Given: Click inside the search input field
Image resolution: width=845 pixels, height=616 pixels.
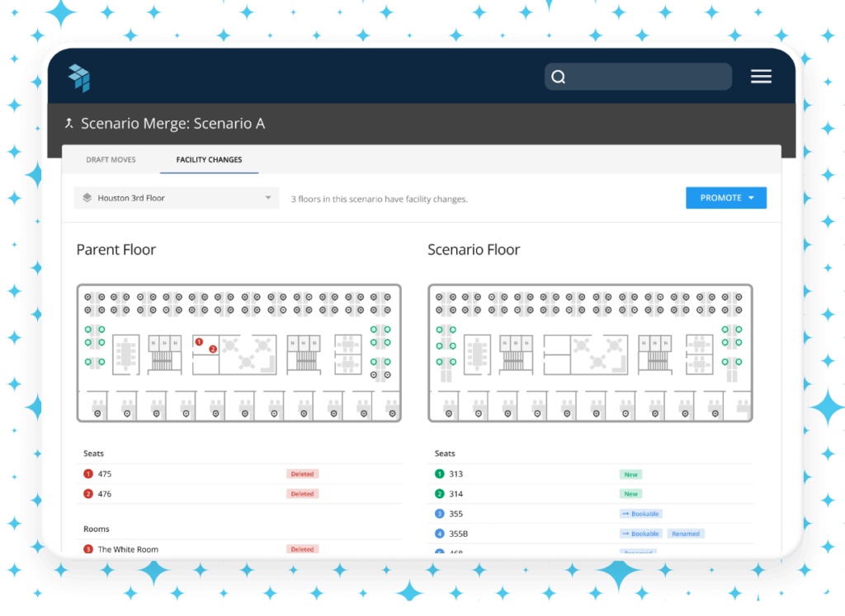Looking at the screenshot, I should [x=648, y=77].
